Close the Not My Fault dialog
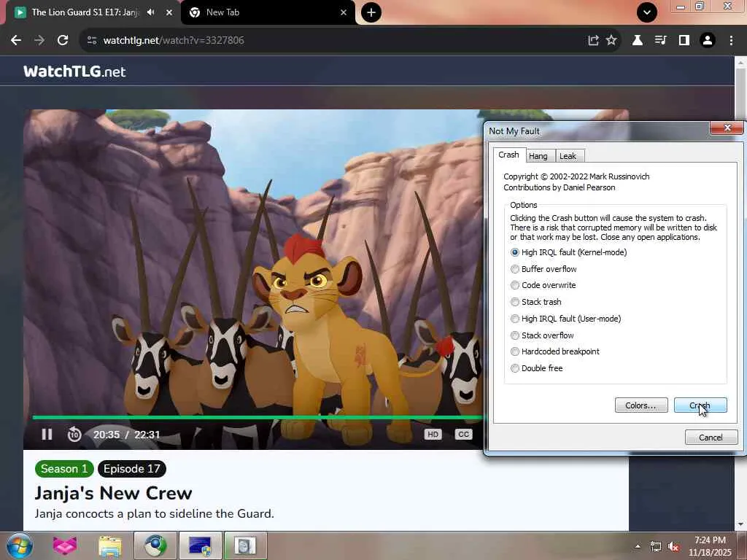Screen dimensions: 747x560 (x=727, y=128)
